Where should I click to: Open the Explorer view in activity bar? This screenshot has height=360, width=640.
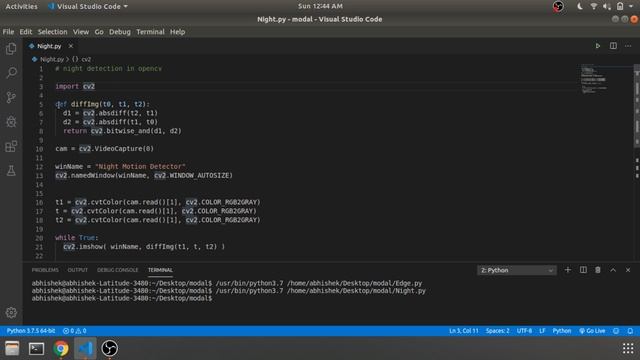[x=11, y=49]
